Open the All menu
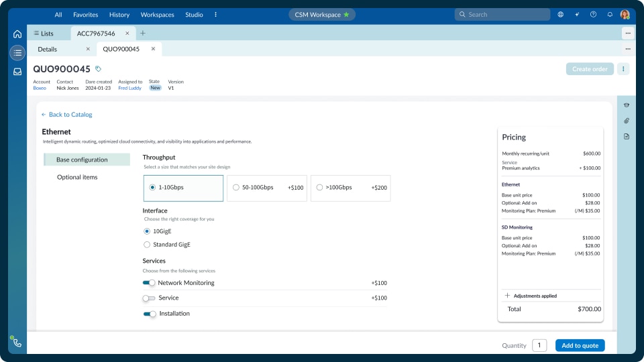The width and height of the screenshot is (644, 362). (58, 14)
